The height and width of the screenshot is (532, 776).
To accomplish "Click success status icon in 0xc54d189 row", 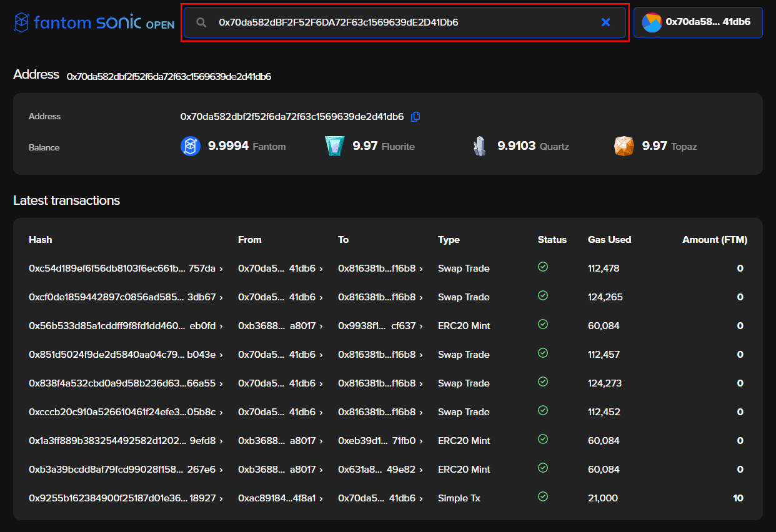I will pyautogui.click(x=543, y=267).
